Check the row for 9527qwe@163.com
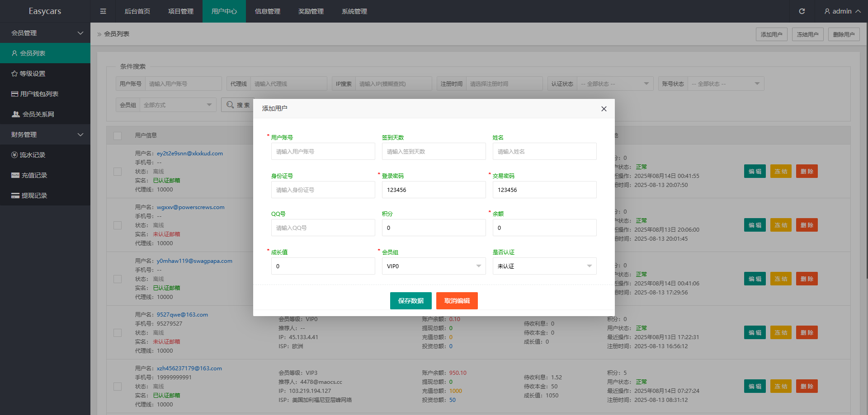Image resolution: width=868 pixels, height=415 pixels. (118, 333)
